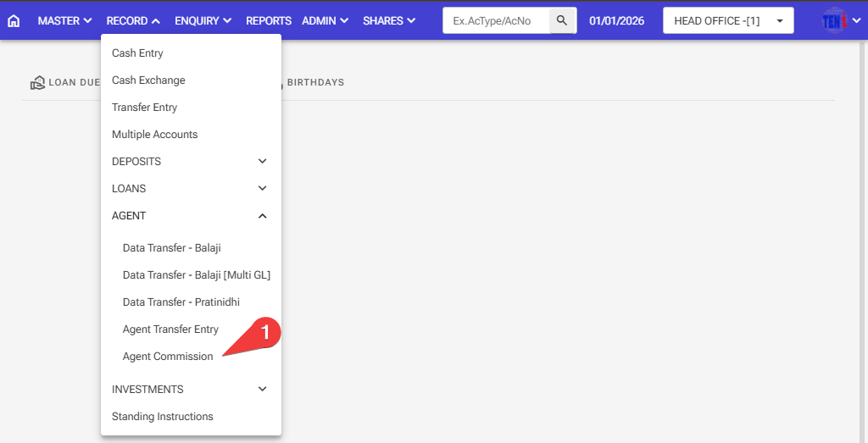This screenshot has height=443, width=868.
Task: Open the REPORTS page
Action: click(x=269, y=20)
